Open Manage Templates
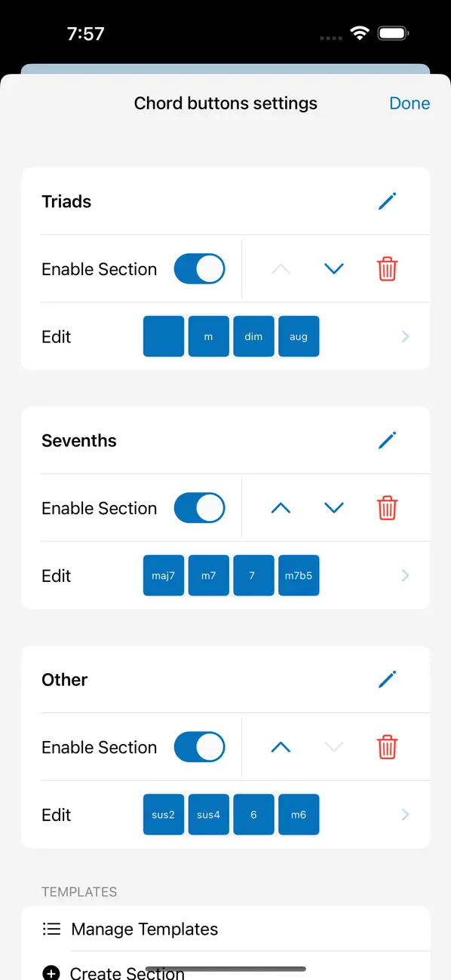The height and width of the screenshot is (980, 451). pyautogui.click(x=144, y=929)
